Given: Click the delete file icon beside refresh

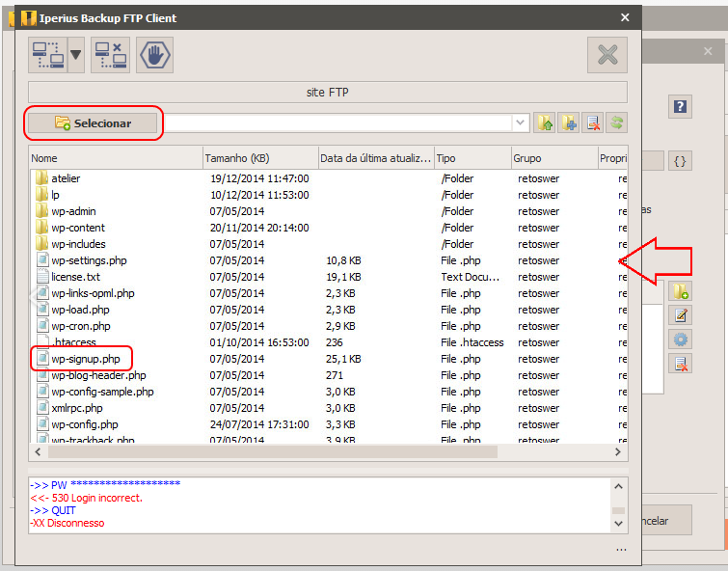Looking at the screenshot, I should point(593,123).
